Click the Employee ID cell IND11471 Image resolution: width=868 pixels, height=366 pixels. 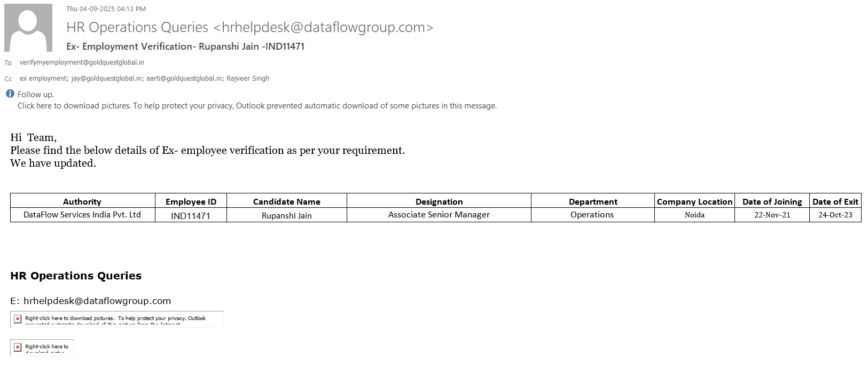pos(191,215)
